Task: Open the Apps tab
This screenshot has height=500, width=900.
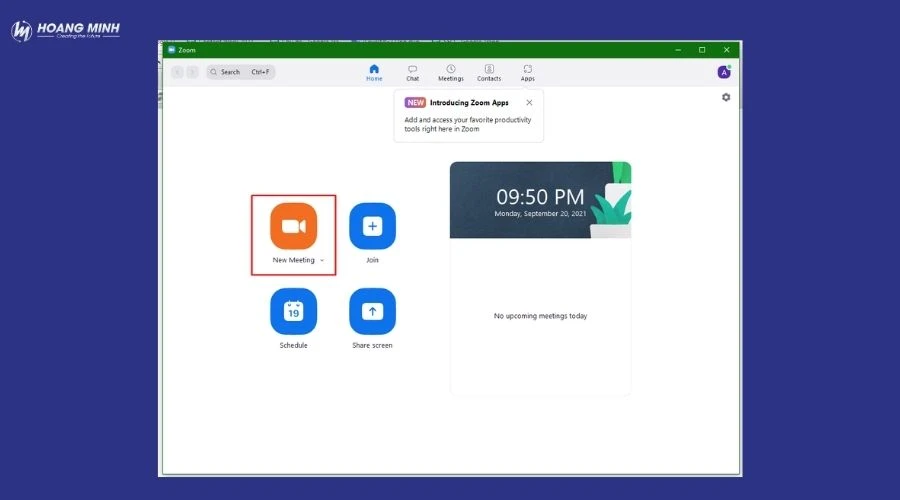Action: 527,73
